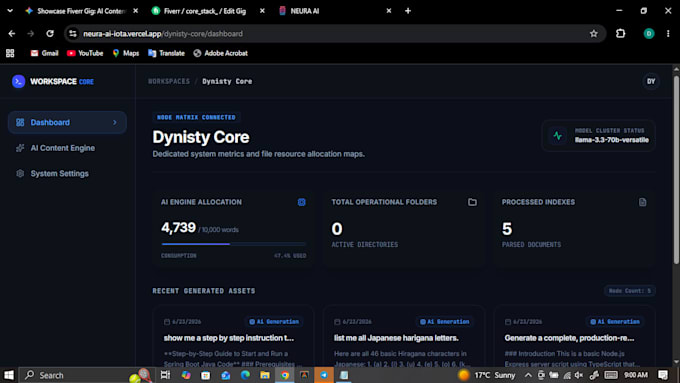Open the Translate bookmark
Image resolution: width=680 pixels, height=383 pixels.
(166, 53)
